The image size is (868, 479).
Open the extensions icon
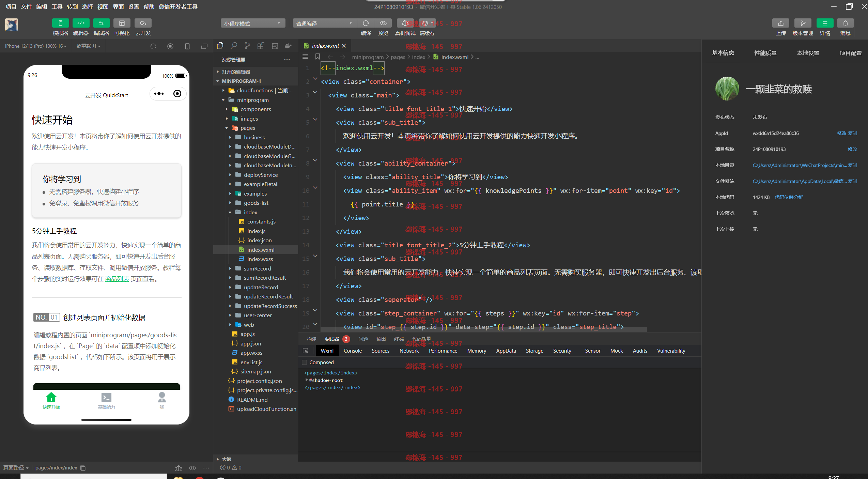point(261,46)
